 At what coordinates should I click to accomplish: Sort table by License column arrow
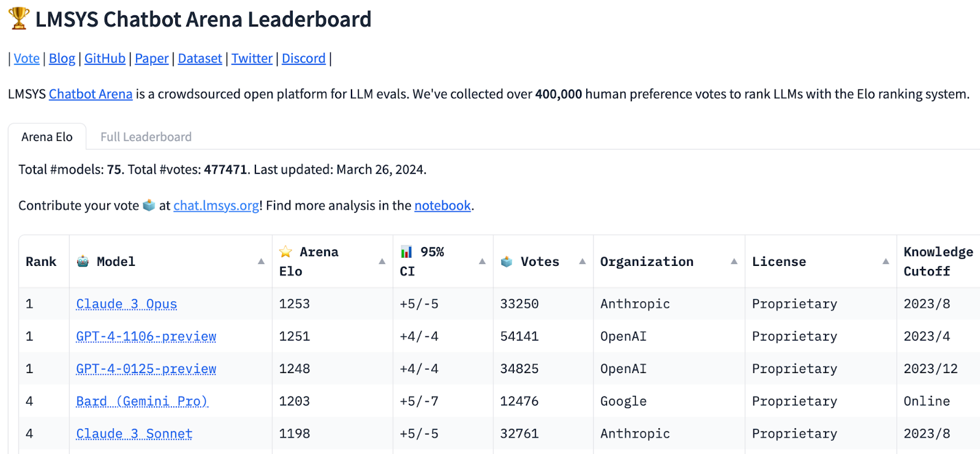[x=886, y=262]
